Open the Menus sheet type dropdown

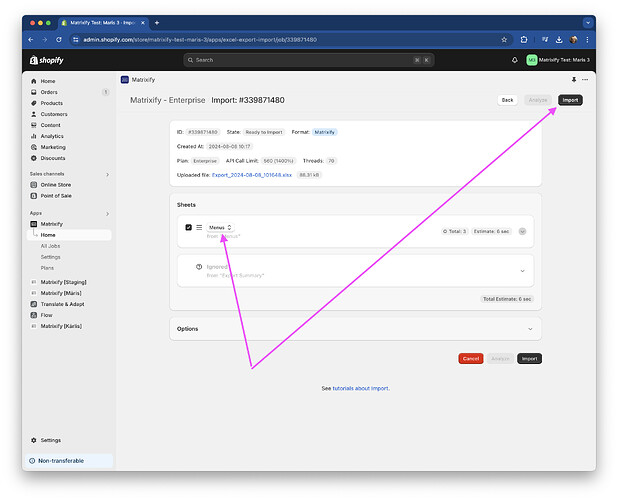click(220, 227)
